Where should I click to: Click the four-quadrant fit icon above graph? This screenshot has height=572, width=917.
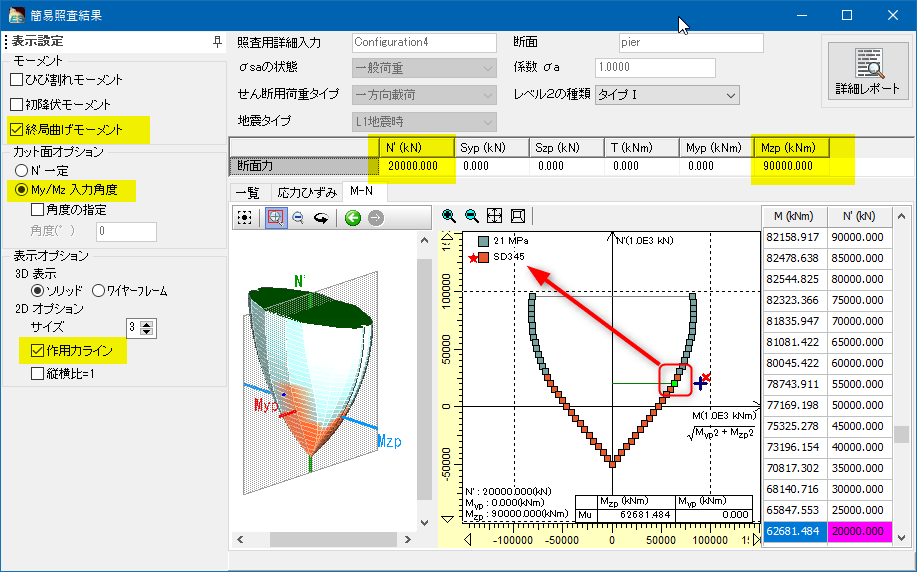point(495,216)
